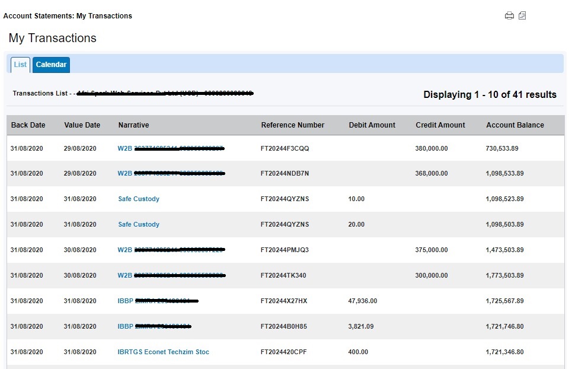
Task: Click the document export icon
Action: click(x=522, y=16)
